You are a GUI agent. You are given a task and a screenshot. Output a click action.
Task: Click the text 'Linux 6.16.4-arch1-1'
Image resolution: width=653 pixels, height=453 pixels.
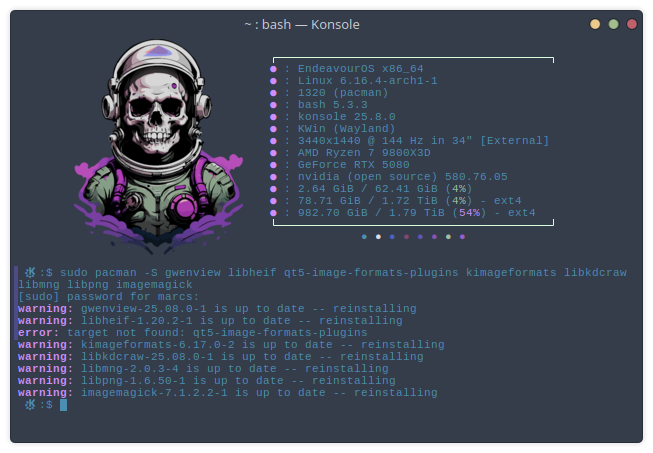coord(367,81)
